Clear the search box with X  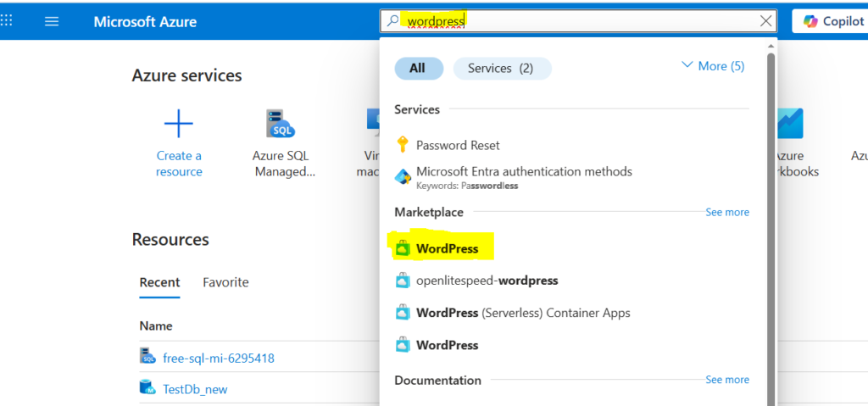point(765,21)
